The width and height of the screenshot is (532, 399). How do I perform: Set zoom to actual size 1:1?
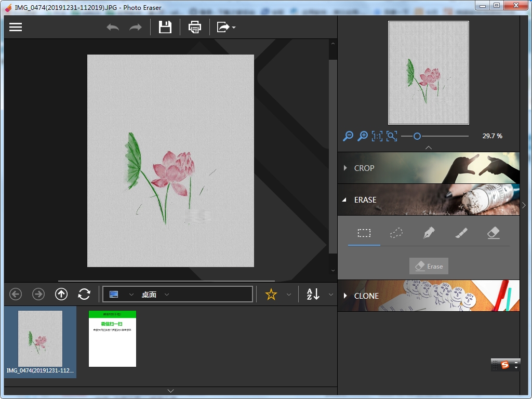[377, 136]
